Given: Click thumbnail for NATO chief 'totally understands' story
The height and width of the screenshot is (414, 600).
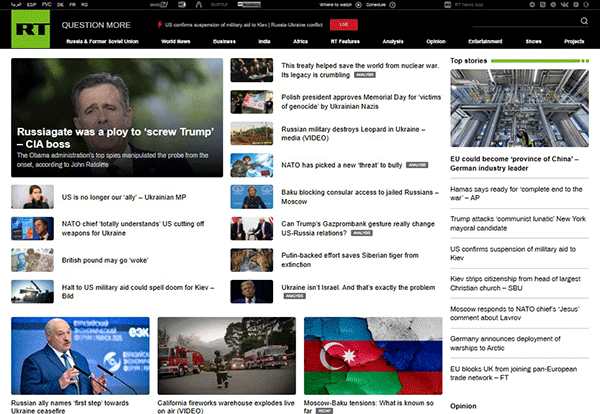Looking at the screenshot, I should pyautogui.click(x=33, y=228).
